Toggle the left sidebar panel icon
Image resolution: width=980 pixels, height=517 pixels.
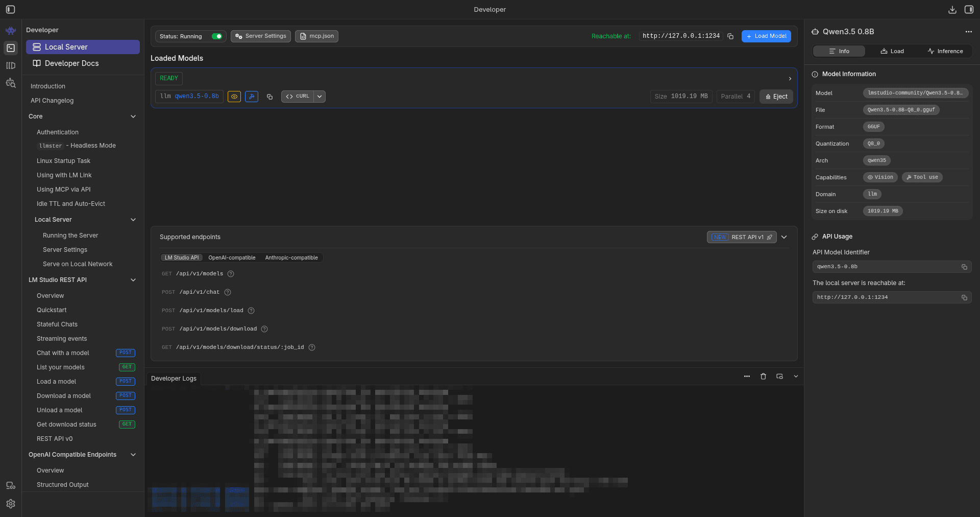pos(10,9)
